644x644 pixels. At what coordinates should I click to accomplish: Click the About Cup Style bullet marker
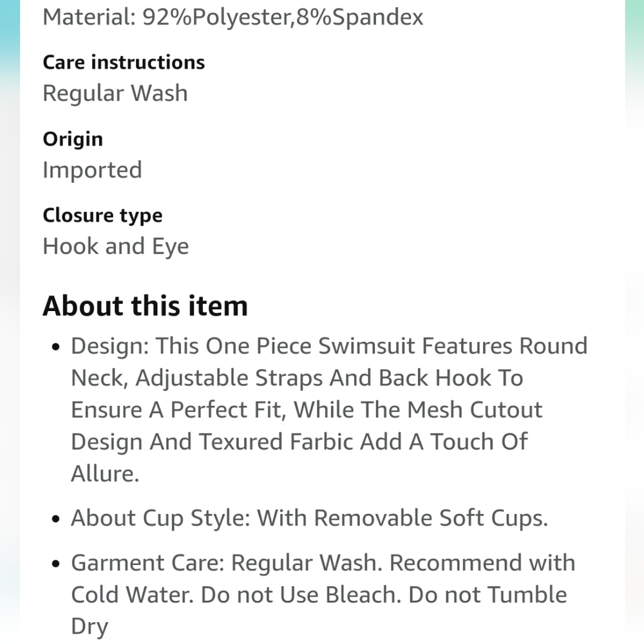[x=56, y=519]
